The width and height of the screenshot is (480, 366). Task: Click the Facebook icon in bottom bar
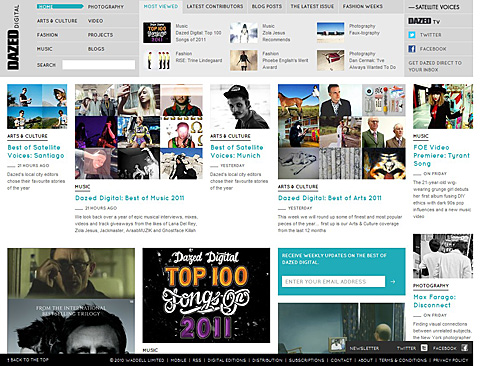[464, 348]
